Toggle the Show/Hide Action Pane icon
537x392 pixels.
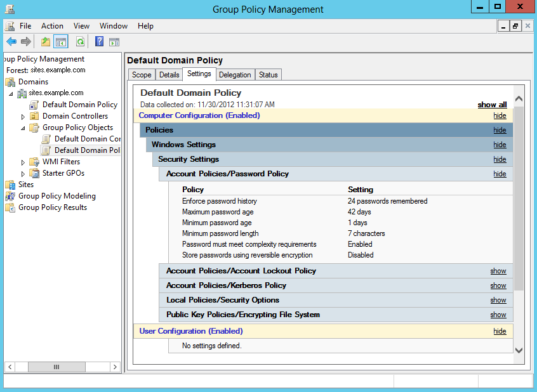coord(114,42)
